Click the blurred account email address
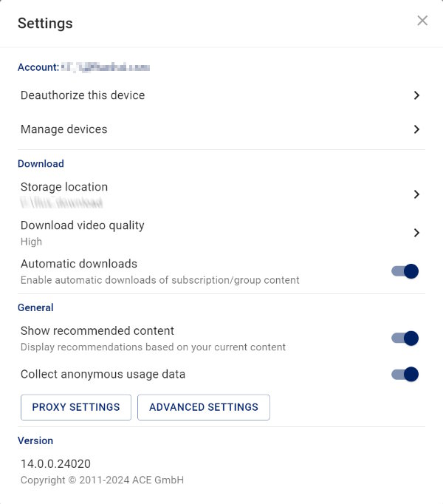 click(106, 67)
